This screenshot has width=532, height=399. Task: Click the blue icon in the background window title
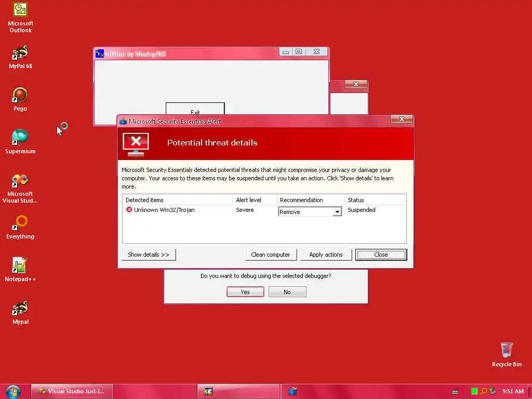[x=100, y=54]
